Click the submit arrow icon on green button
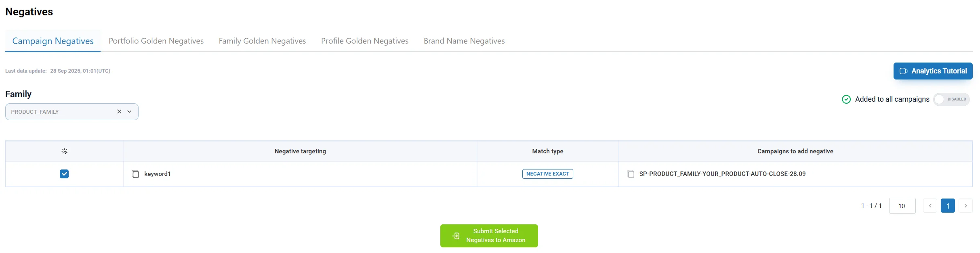Image resolution: width=980 pixels, height=253 pixels. (456, 235)
